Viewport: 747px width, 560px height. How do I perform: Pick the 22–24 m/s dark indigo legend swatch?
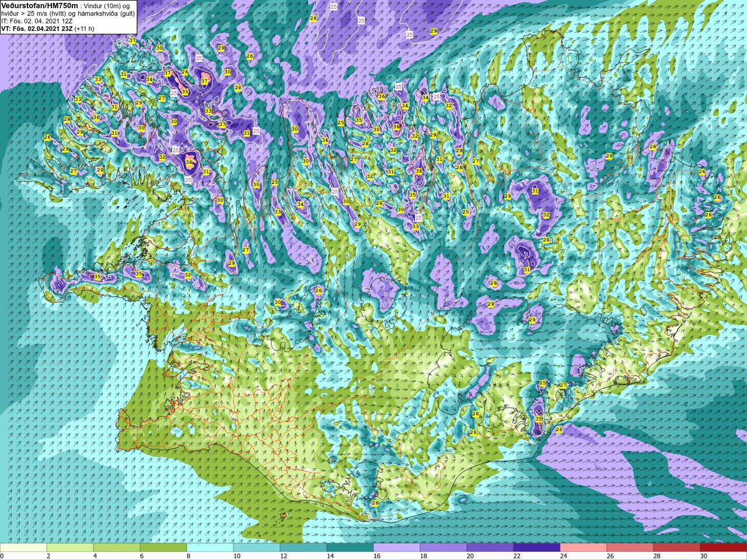tap(537, 548)
